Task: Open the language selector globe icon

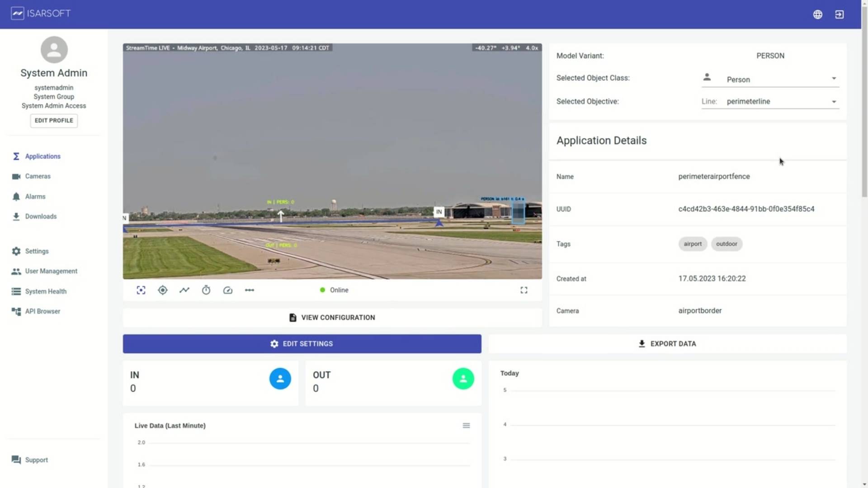Action: point(818,14)
